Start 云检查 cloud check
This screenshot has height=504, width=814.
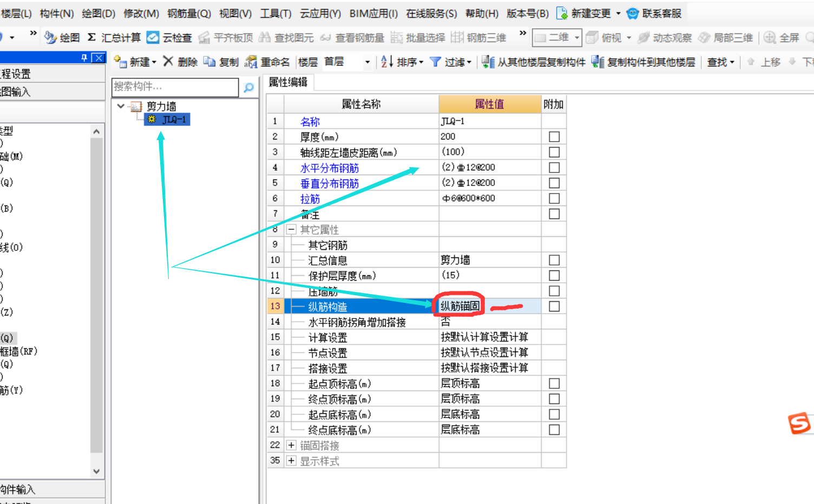pos(169,37)
